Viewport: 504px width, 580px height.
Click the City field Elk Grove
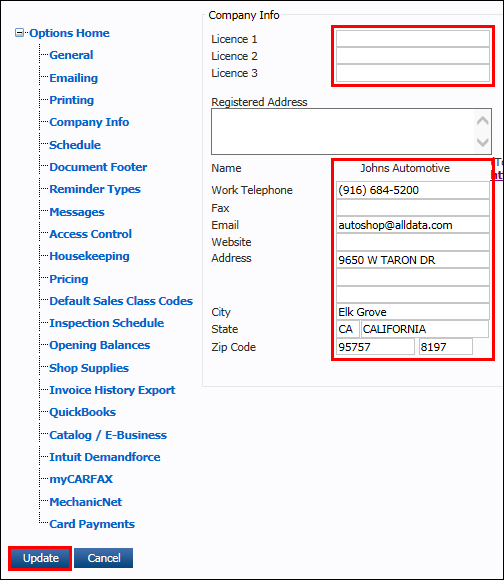[x=413, y=312]
